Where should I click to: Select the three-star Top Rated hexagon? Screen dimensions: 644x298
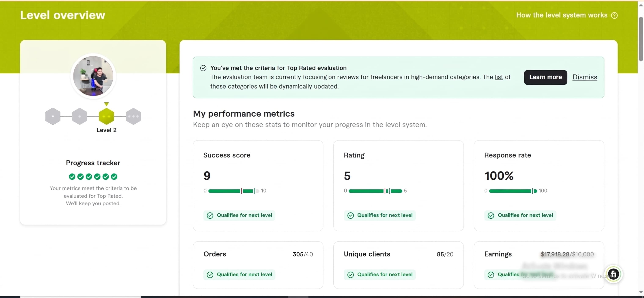click(133, 116)
